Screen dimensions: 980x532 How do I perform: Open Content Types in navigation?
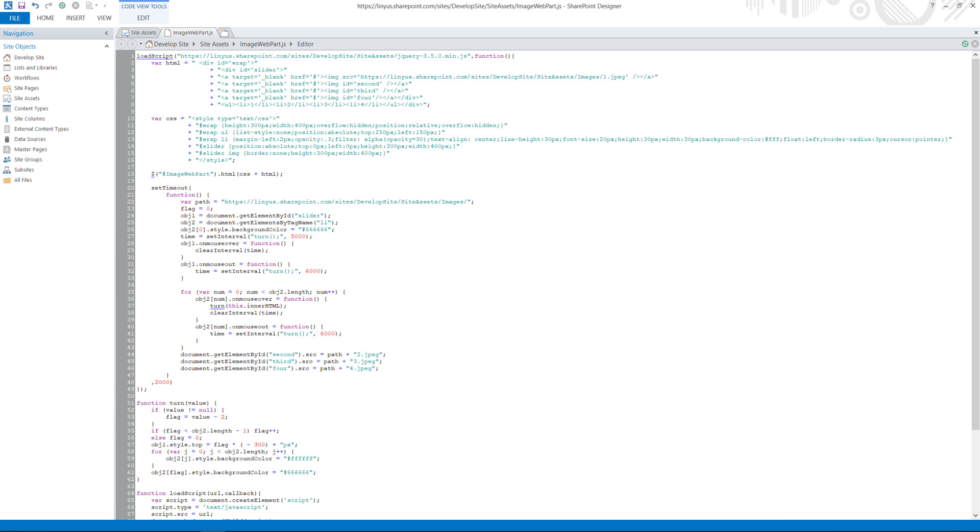31,109
